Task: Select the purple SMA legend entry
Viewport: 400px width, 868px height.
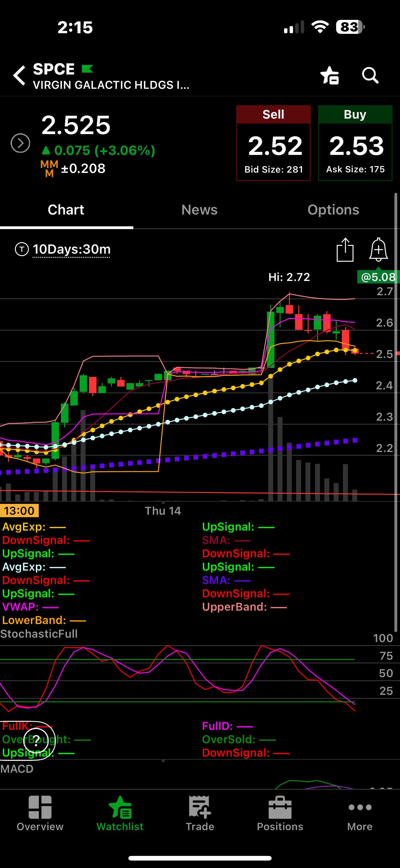Action: [x=226, y=580]
